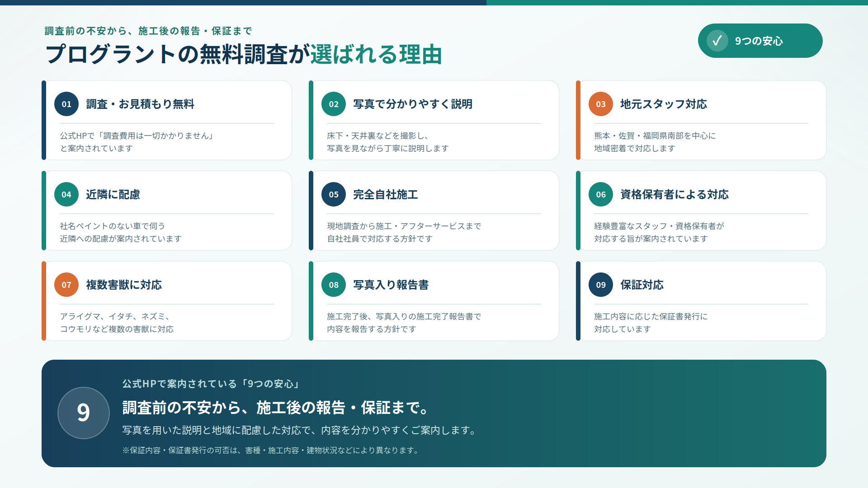
Task: Click the 06 number circle
Action: pyautogui.click(x=601, y=194)
